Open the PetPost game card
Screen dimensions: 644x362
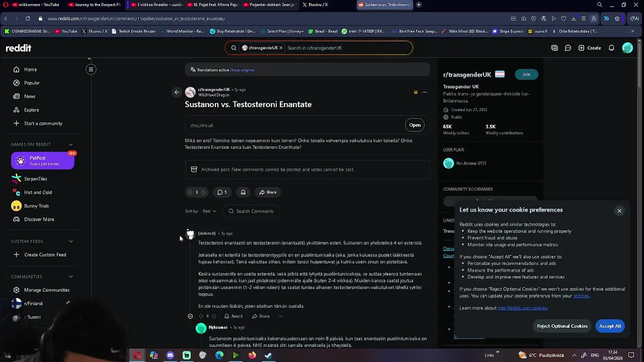[43, 161]
